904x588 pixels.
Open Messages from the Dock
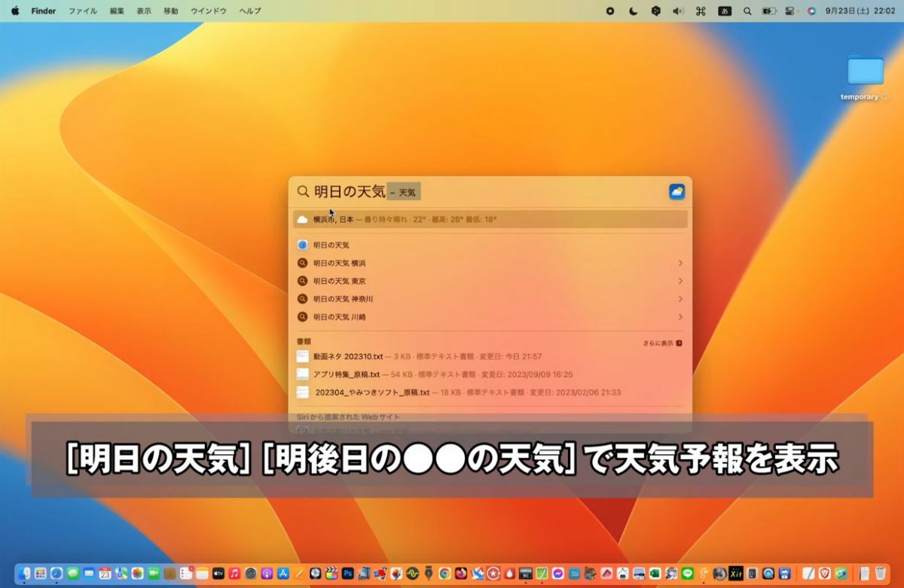tap(73, 574)
